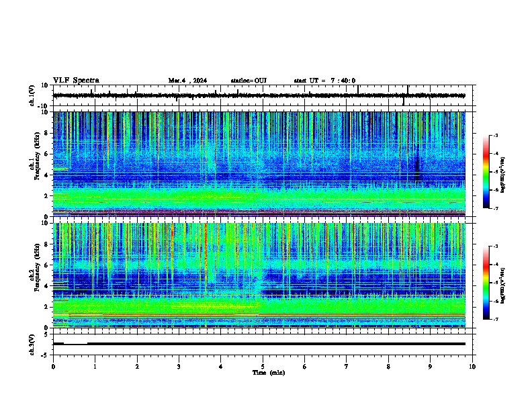Select the date "Mar.4 , 2024"

(187, 81)
